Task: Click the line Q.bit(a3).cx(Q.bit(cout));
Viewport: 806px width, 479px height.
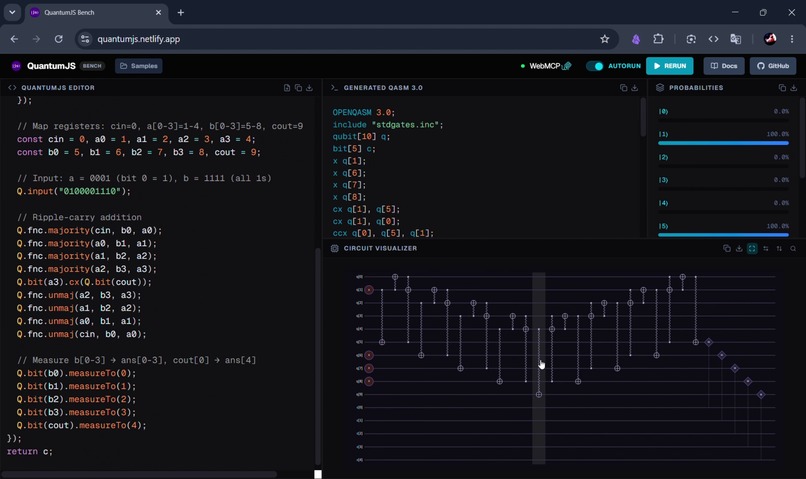Action: point(84,282)
